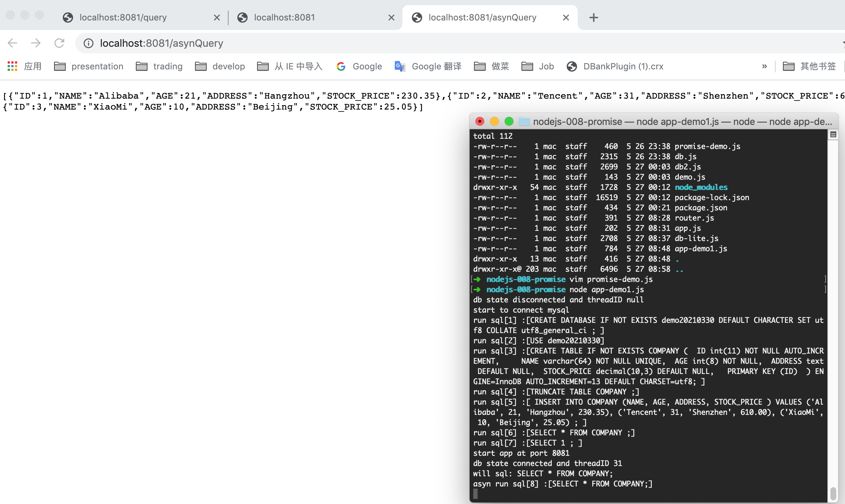Click the terminal split pane icon
This screenshot has width=845, height=504.
(833, 135)
